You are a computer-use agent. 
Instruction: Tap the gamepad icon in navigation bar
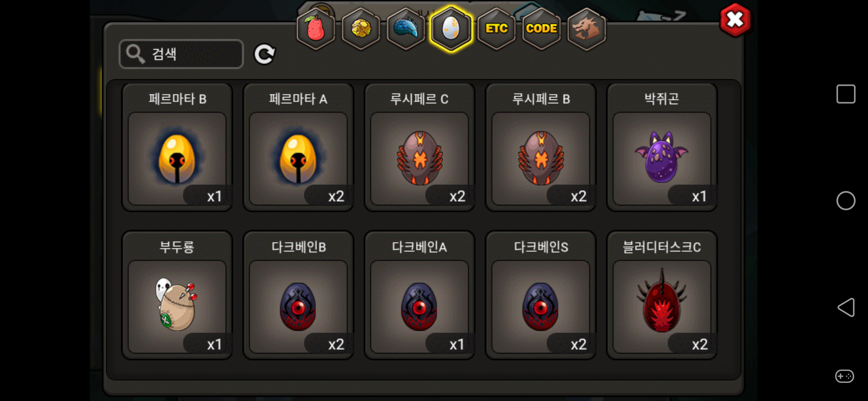click(845, 376)
